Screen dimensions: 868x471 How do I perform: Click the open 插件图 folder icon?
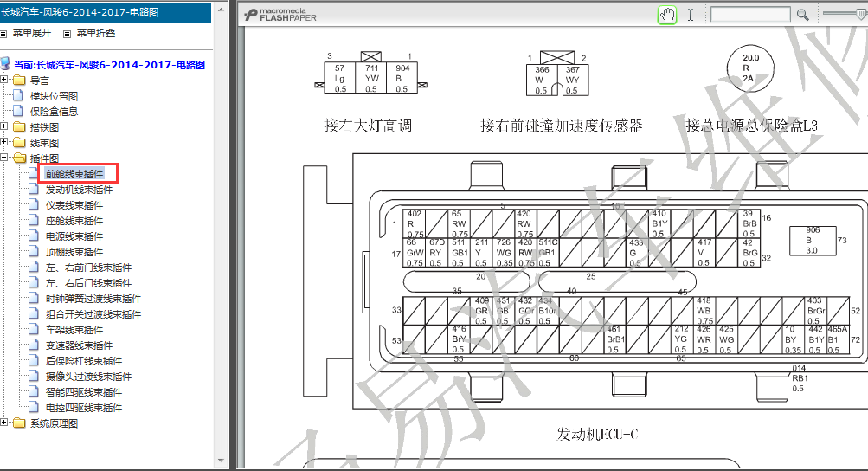click(19, 158)
